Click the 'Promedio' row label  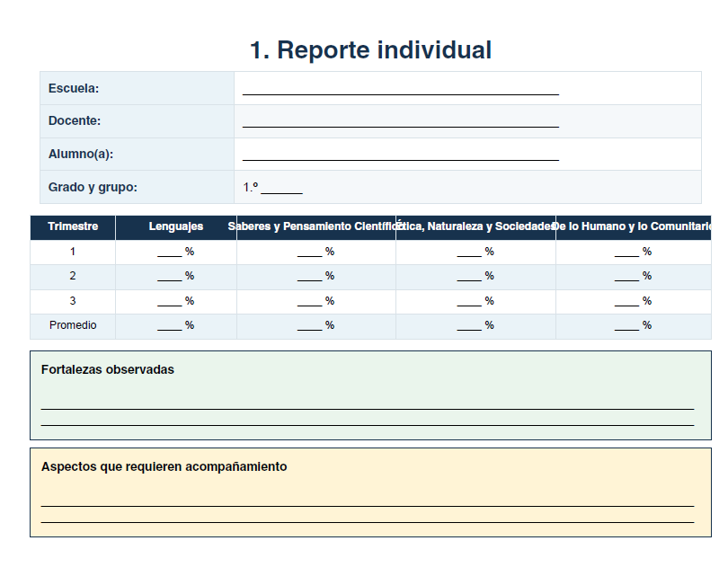point(73,325)
